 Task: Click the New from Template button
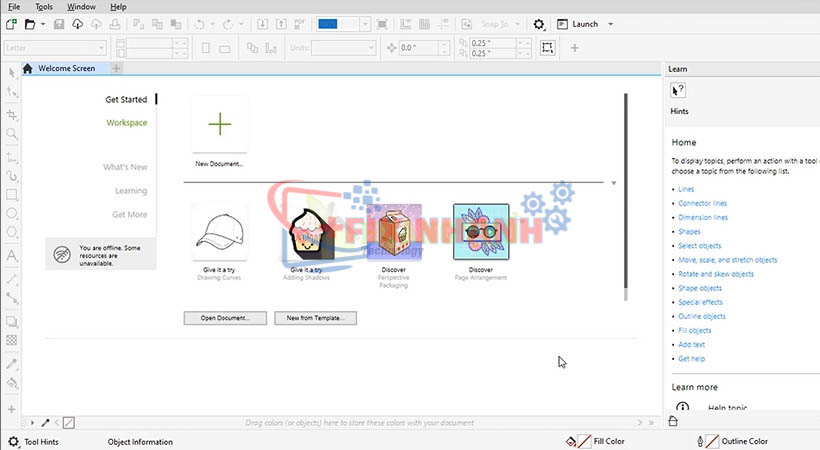[315, 318]
